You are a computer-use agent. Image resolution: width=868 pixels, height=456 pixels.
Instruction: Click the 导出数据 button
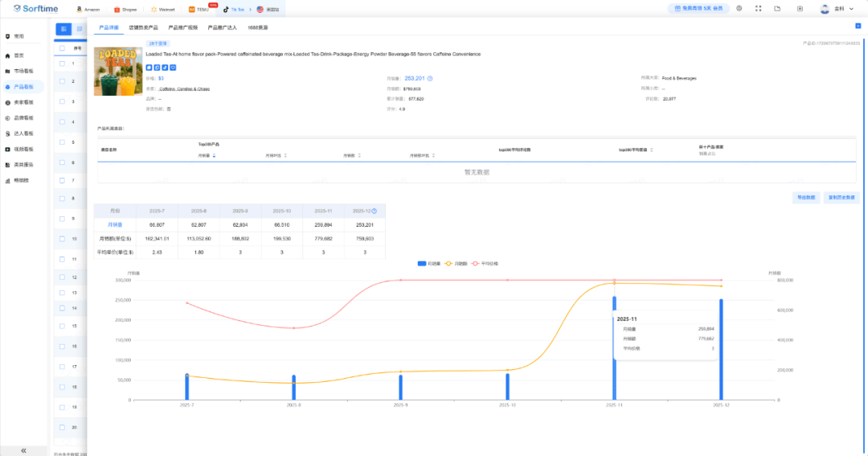(x=805, y=197)
